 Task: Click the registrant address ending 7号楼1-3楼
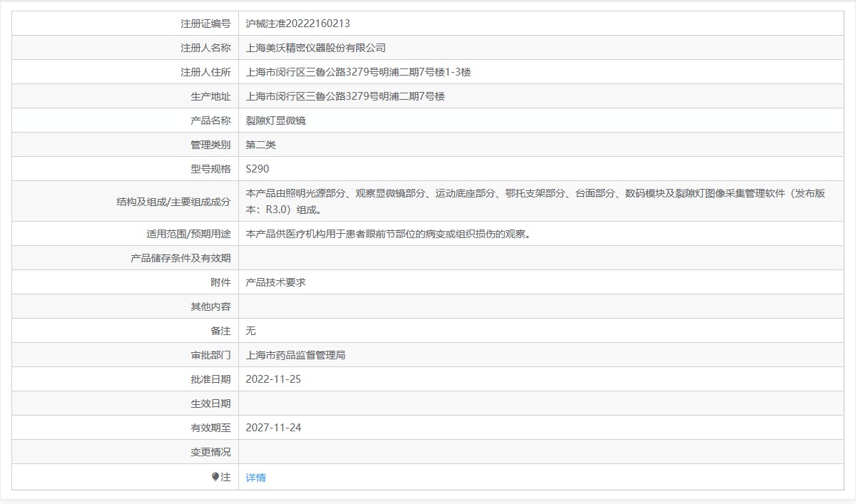click(x=358, y=72)
